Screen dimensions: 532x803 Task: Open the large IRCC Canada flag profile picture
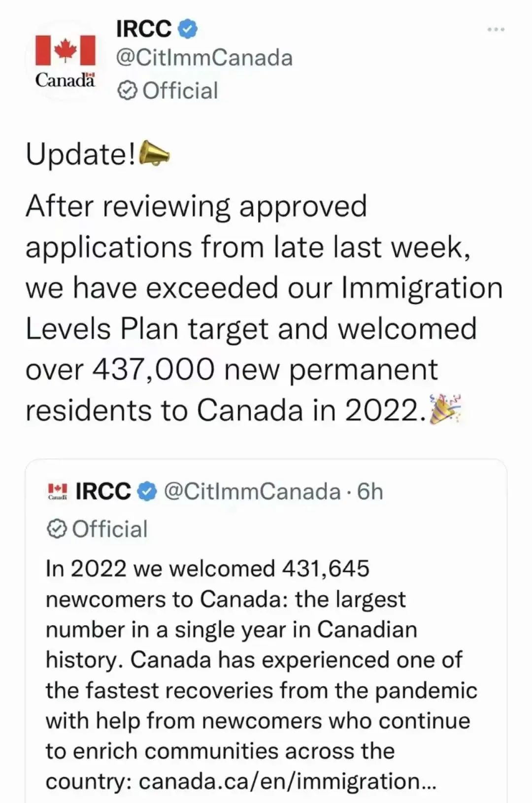coord(65,60)
